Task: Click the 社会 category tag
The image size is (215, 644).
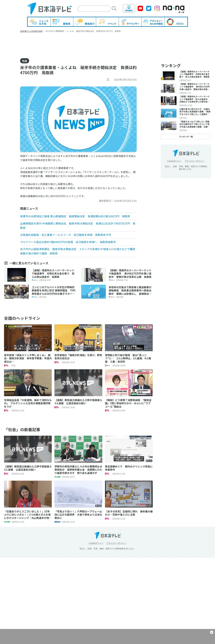Action: [x=24, y=61]
